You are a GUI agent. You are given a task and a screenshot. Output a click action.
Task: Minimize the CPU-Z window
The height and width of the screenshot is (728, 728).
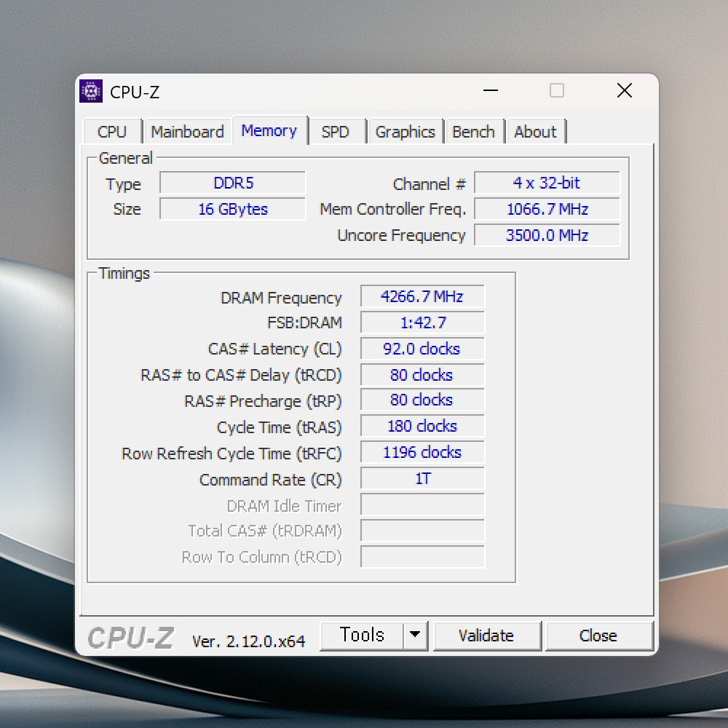coord(490,90)
